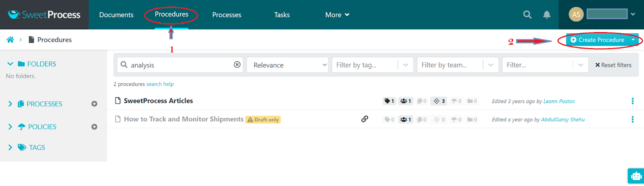Reset filters
Image resolution: width=644 pixels, height=186 pixels.
click(x=613, y=65)
